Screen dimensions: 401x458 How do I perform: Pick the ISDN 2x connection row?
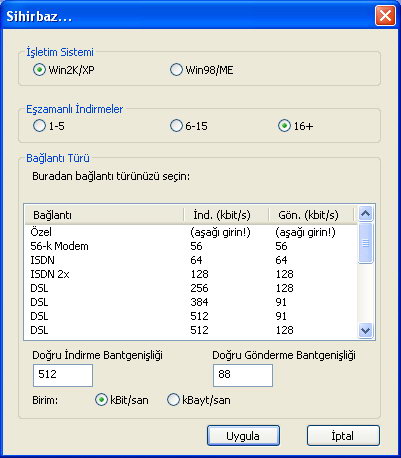pyautogui.click(x=191, y=274)
